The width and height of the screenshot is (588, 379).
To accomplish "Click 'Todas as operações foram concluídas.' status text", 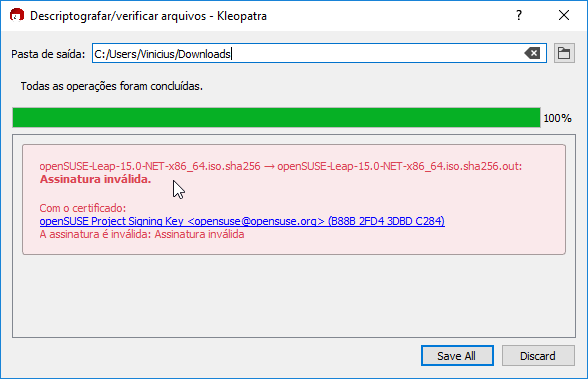I will point(111,87).
